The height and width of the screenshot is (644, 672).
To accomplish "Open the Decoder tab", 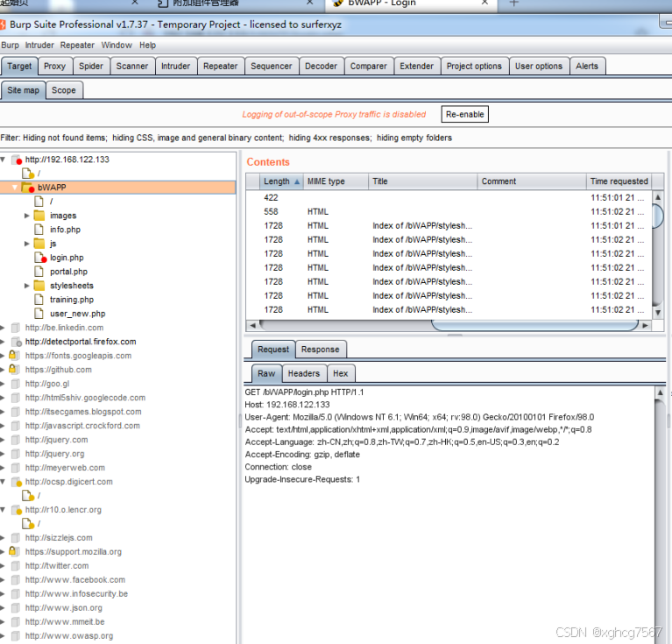I will pyautogui.click(x=321, y=66).
